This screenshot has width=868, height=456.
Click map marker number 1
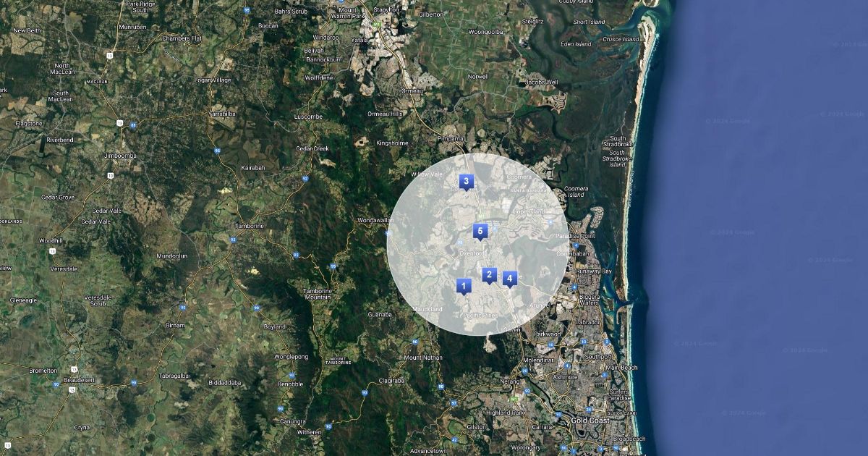click(463, 286)
